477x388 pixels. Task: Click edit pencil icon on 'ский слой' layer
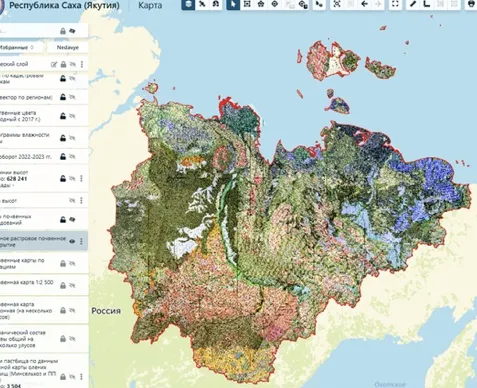[54, 64]
